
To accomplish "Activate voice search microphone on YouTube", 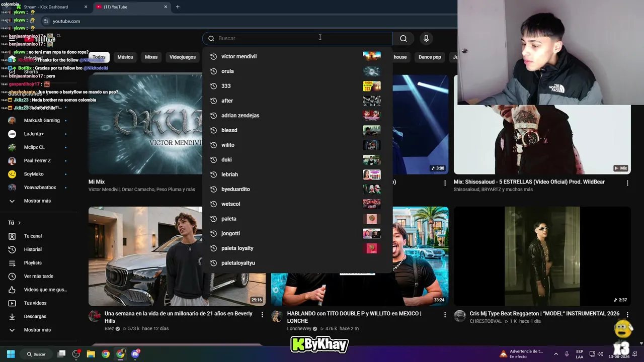I will click(426, 38).
